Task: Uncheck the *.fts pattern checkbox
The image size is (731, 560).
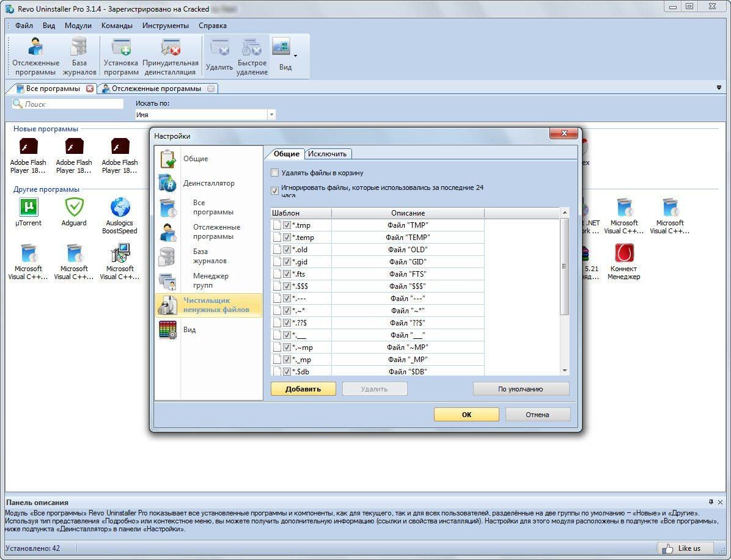Action: coord(287,274)
